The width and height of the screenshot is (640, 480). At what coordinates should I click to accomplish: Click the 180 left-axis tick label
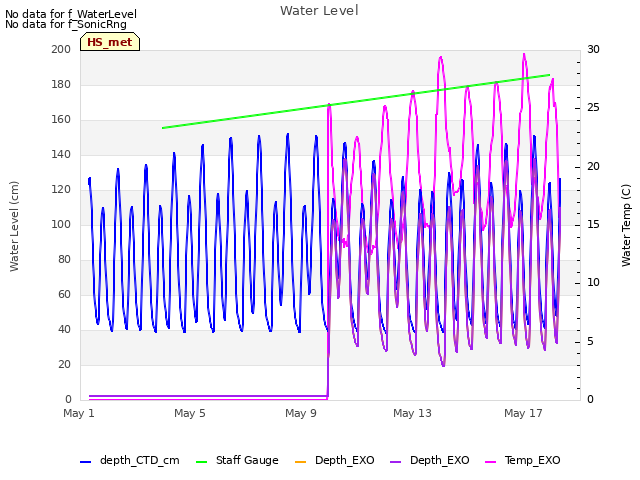(61, 84)
